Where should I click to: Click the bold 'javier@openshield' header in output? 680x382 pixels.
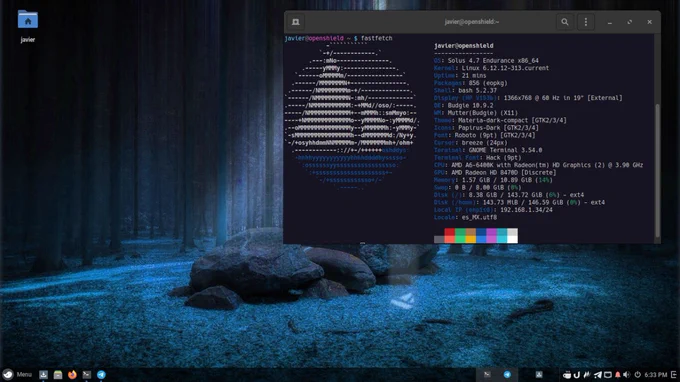(464, 46)
